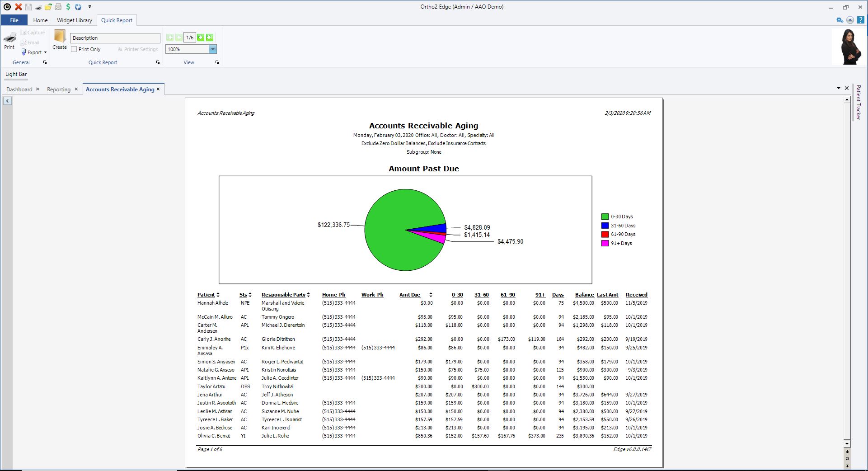Click the blue refresh arrows icon

[78, 7]
